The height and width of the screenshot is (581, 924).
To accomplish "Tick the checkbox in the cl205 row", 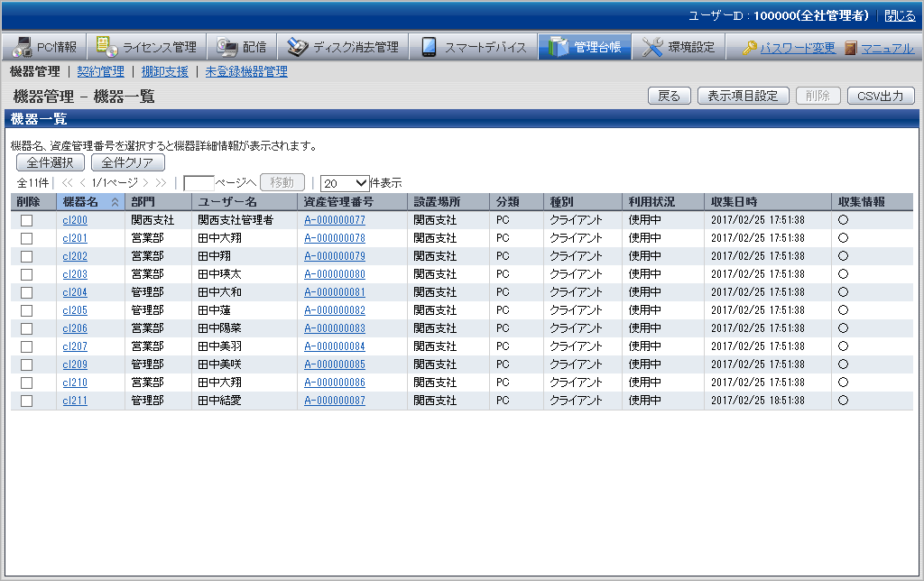I will (27, 310).
